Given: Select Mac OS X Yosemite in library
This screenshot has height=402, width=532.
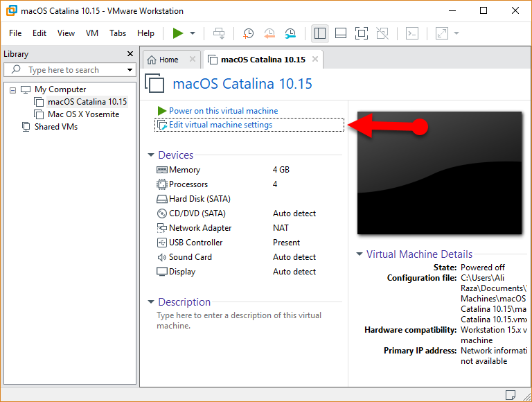Looking at the screenshot, I should pyautogui.click(x=83, y=114).
